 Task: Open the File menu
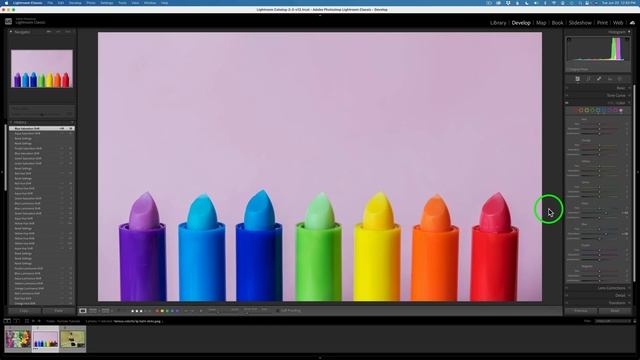tap(50, 3)
